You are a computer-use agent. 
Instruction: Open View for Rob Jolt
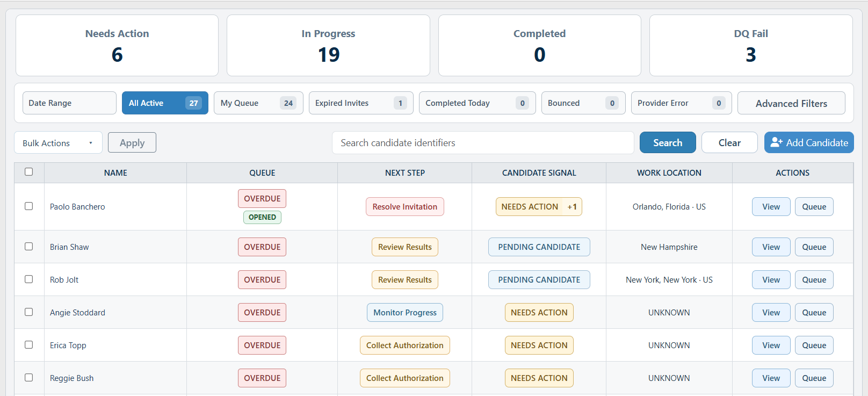coord(771,280)
